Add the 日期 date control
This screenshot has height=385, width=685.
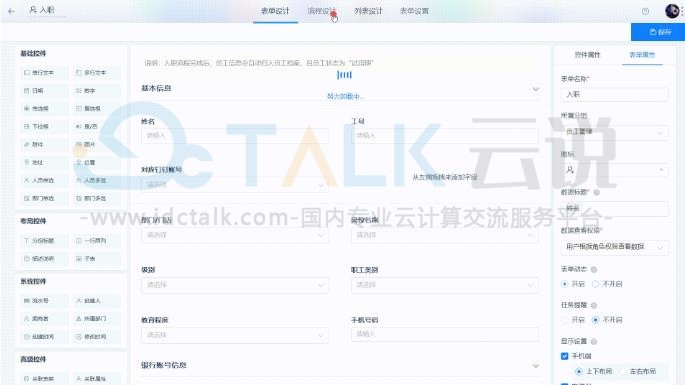pos(44,90)
